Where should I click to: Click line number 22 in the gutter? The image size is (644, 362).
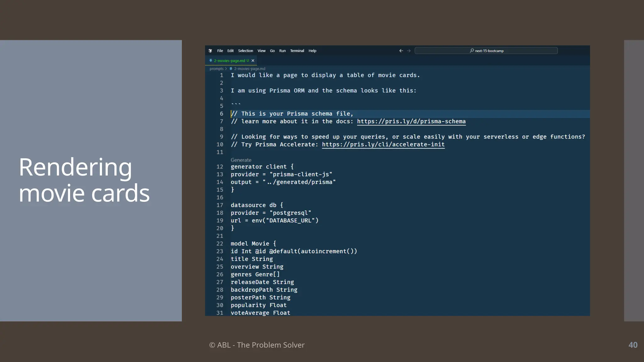click(219, 244)
